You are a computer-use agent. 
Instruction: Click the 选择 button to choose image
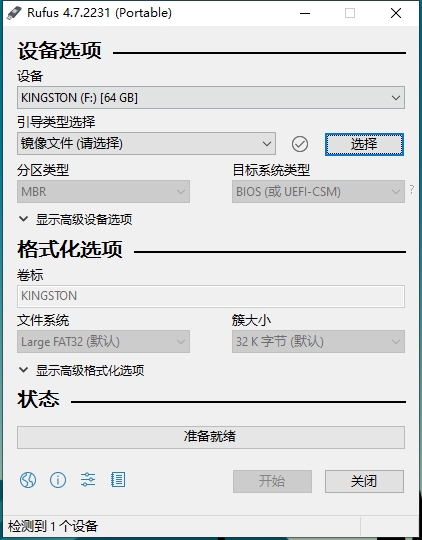click(364, 144)
